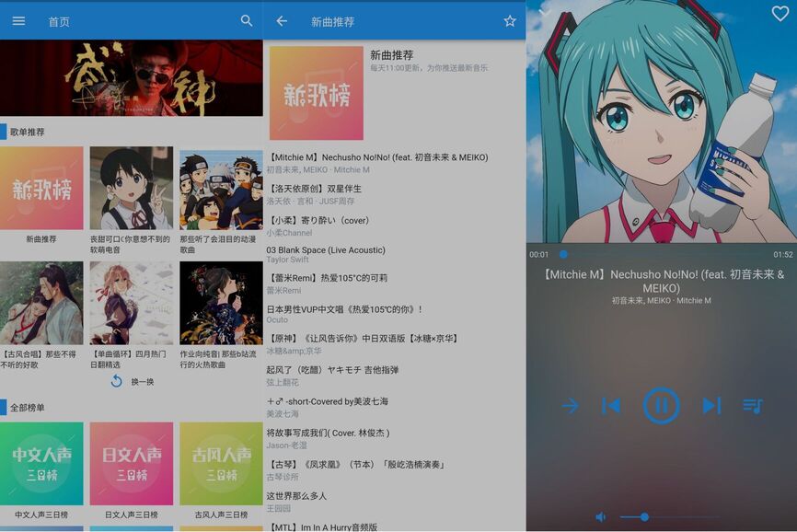Click the Hatsune Miku album artwork
This screenshot has height=532, width=797.
tap(662, 121)
